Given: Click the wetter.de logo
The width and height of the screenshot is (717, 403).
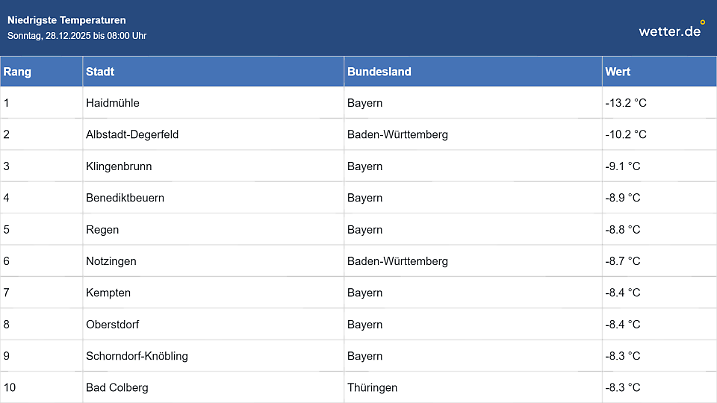Looking at the screenshot, I should point(671,30).
